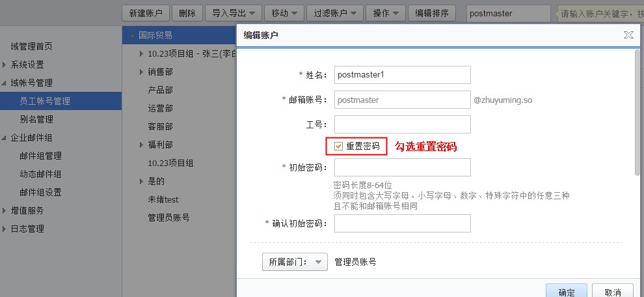
Task: Select 产品部 in the department tree
Action: pyautogui.click(x=160, y=90)
